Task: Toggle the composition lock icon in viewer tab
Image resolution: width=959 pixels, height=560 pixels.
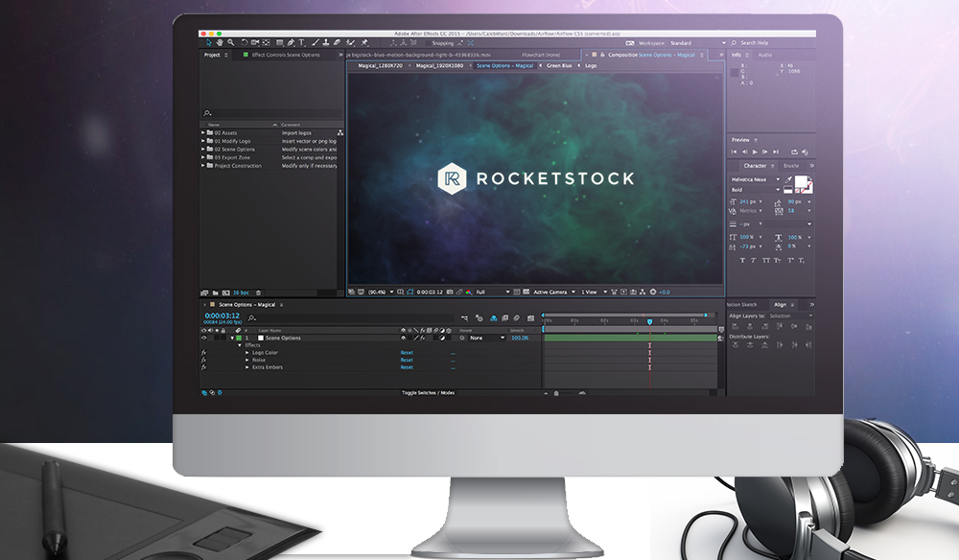Action: click(602, 55)
